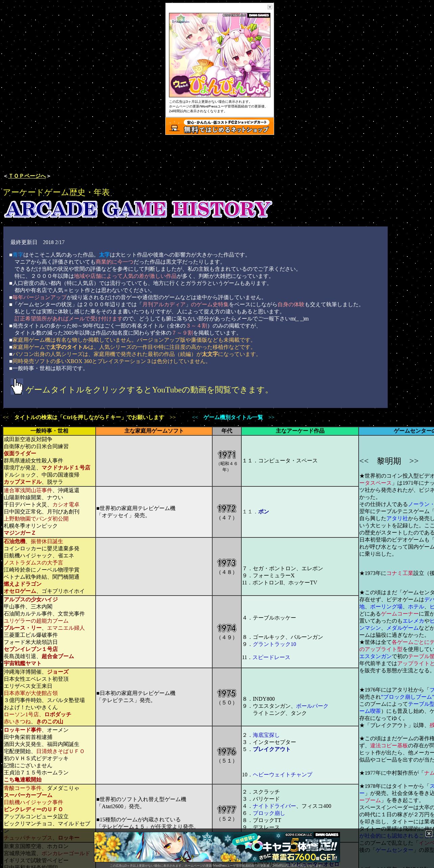Open 海底宝探し video link
This screenshot has height=868, width=434.
(x=266, y=735)
